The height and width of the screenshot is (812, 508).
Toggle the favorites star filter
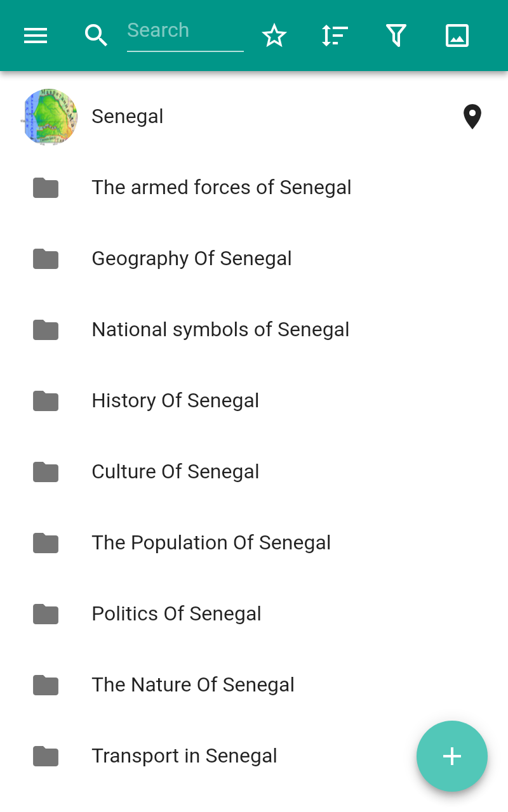pyautogui.click(x=274, y=36)
